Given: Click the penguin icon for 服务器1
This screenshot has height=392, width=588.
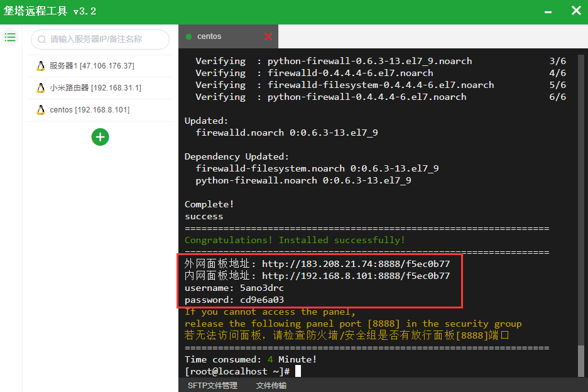Looking at the screenshot, I should pos(40,66).
